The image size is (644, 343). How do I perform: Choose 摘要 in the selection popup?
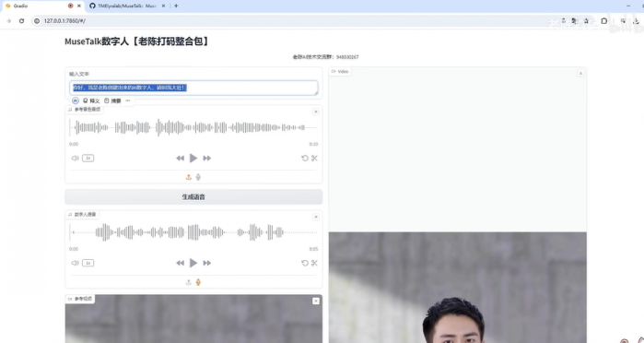pos(113,101)
